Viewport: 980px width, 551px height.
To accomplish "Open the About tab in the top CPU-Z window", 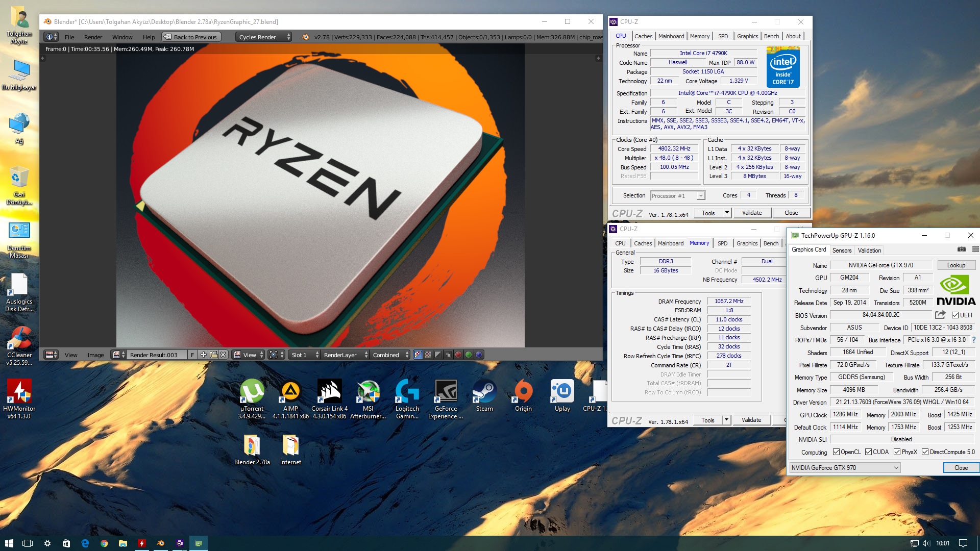I will point(793,36).
